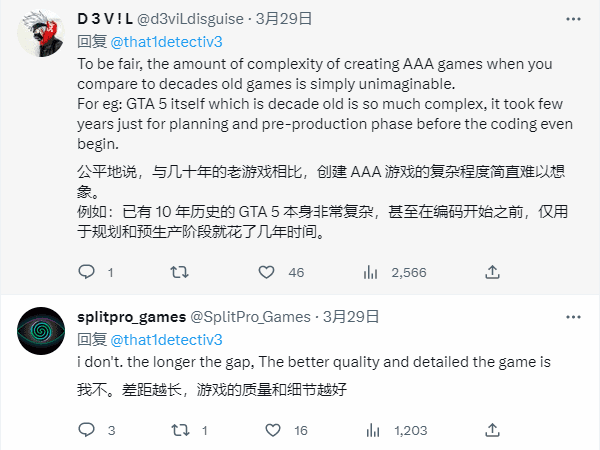
Task: Retweet D3V!L's post about AAA games
Action: pos(179,272)
